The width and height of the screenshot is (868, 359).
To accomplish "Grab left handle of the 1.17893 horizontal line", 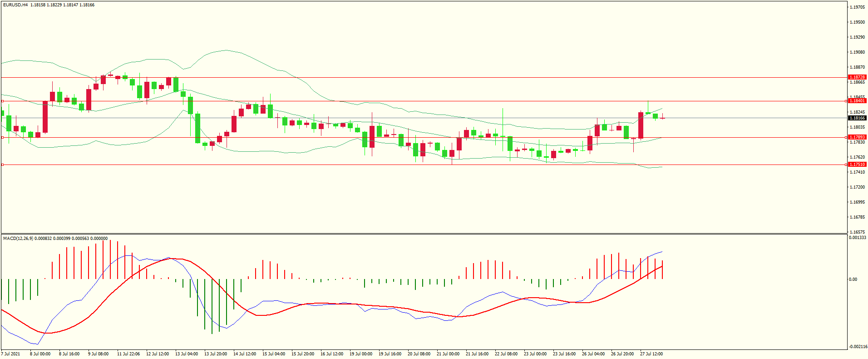I will click(x=2, y=137).
